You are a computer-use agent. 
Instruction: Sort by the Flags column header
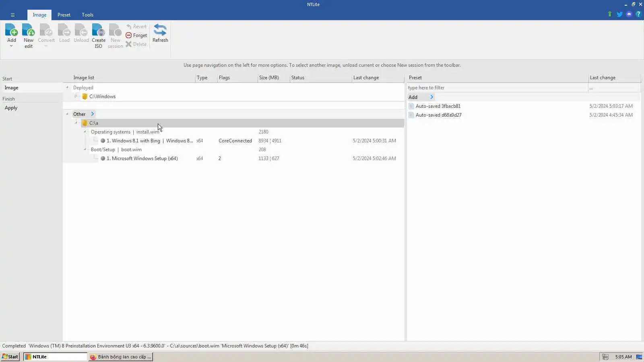224,78
